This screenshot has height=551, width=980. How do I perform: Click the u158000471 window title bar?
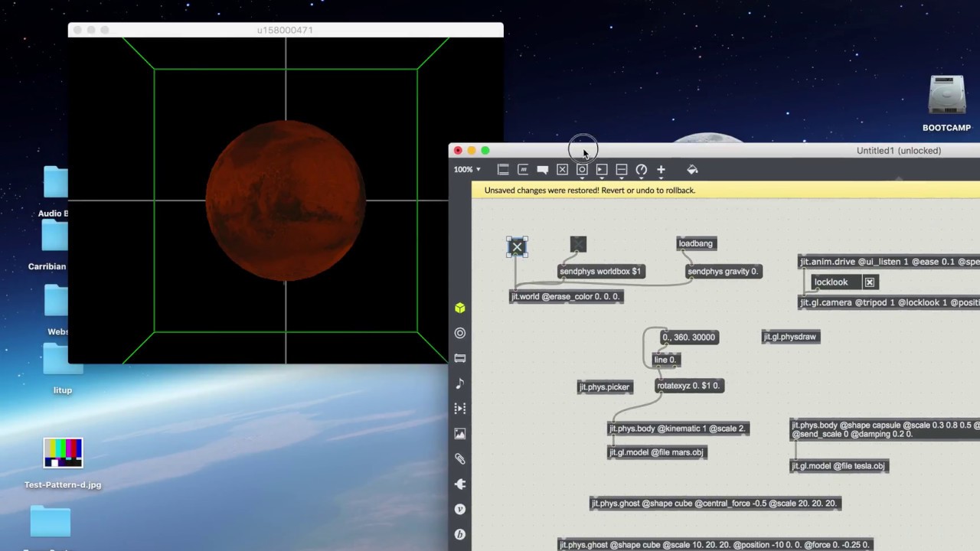[x=285, y=30]
